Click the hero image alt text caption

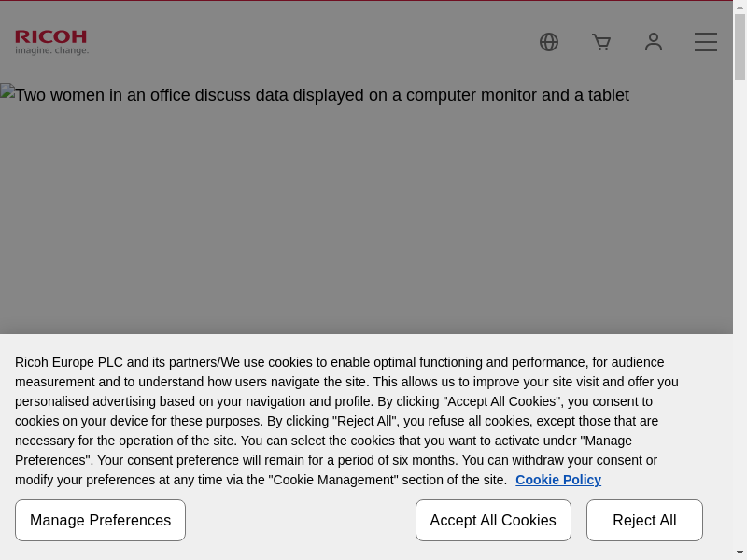322,95
